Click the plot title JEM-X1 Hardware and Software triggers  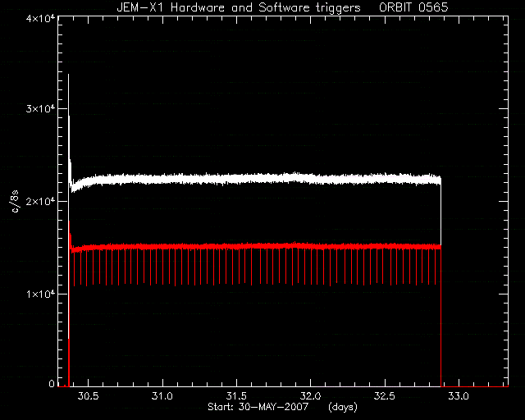239,7
